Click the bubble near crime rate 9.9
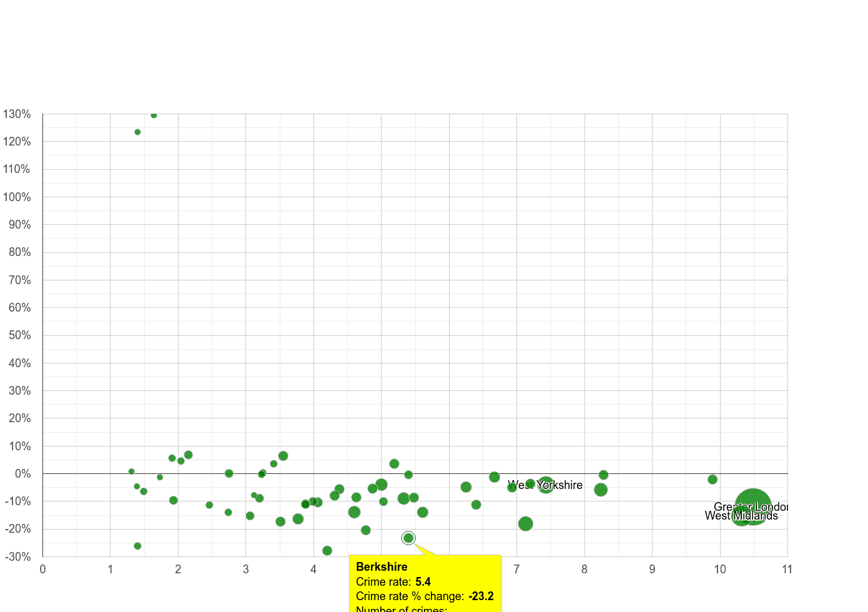 pyautogui.click(x=713, y=480)
